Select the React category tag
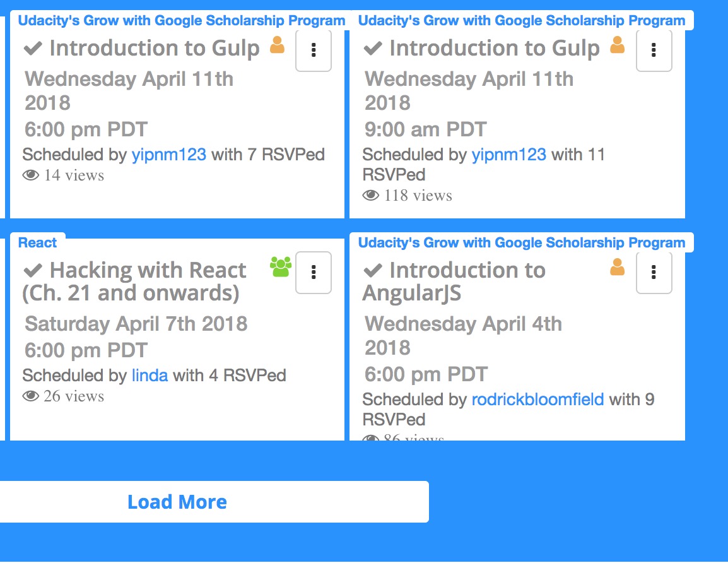Image resolution: width=728 pixels, height=563 pixels. pyautogui.click(x=38, y=242)
